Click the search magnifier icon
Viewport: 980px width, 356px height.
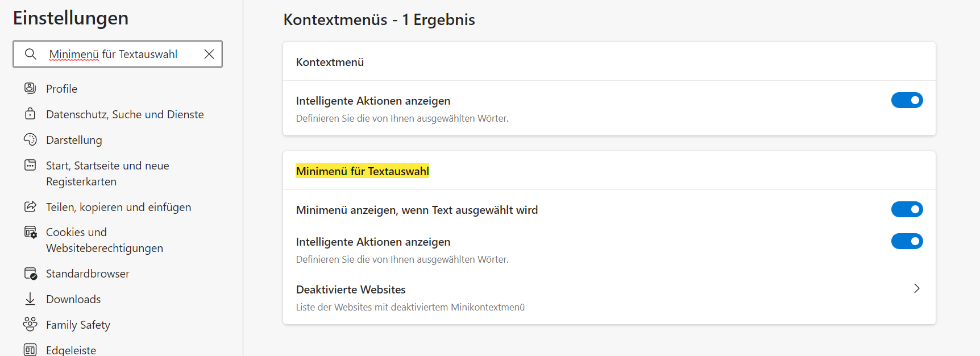click(x=31, y=54)
